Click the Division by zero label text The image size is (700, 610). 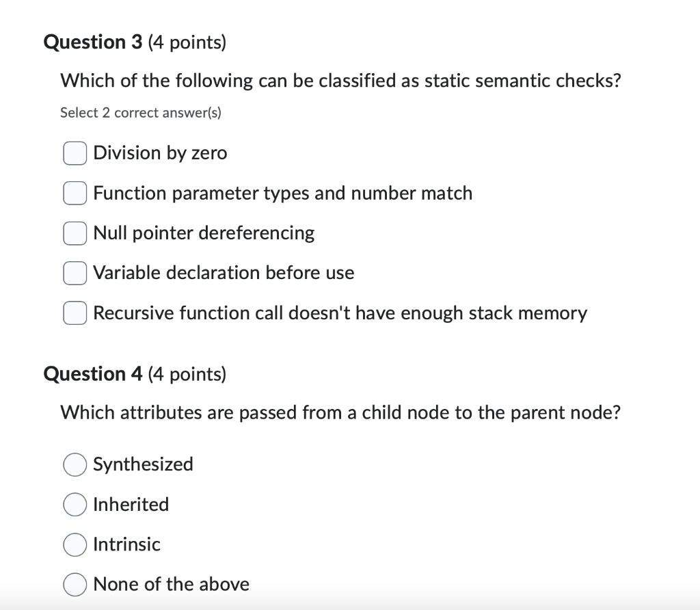point(160,153)
